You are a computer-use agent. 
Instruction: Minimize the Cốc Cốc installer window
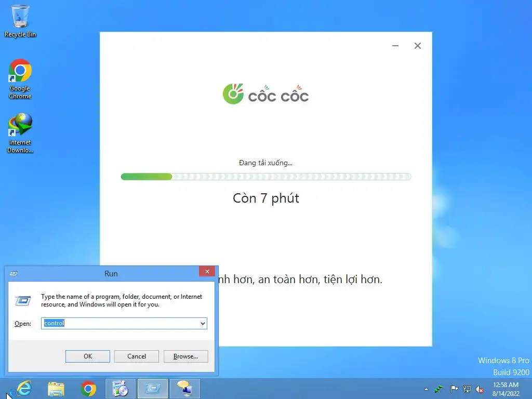(x=395, y=46)
